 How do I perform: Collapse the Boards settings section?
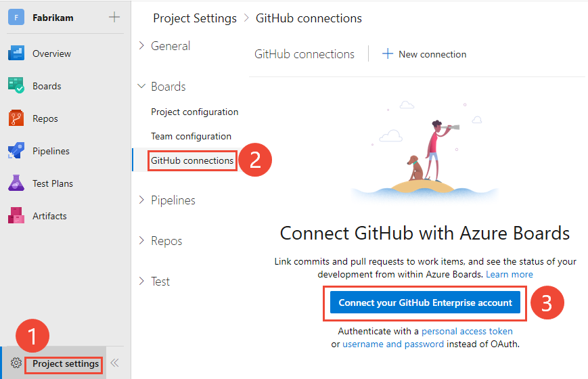point(141,87)
